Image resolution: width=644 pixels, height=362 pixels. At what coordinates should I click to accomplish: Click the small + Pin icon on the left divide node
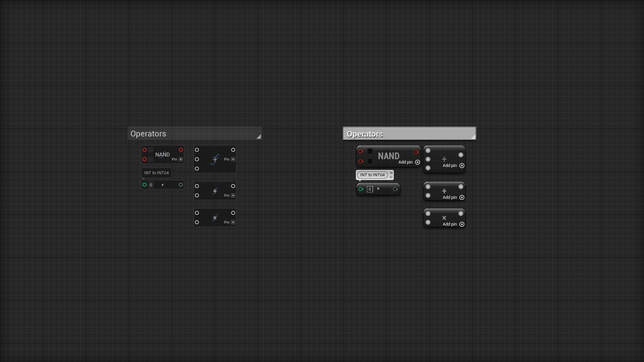tap(233, 159)
